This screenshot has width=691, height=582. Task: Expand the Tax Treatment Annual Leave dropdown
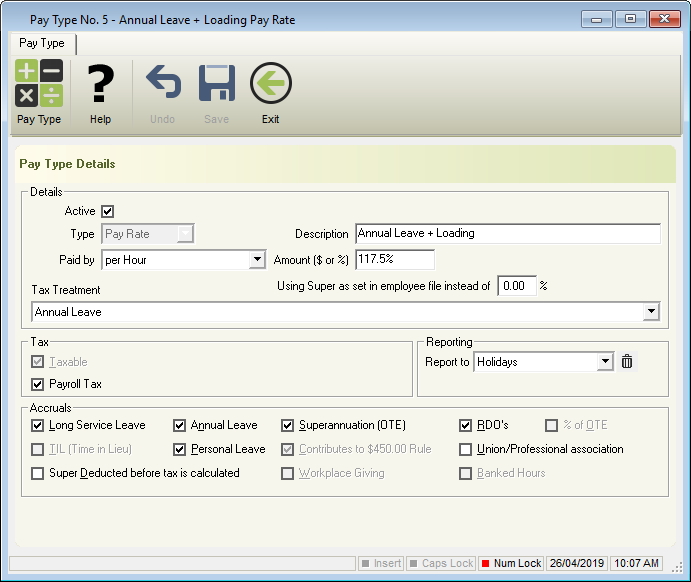[651, 312]
